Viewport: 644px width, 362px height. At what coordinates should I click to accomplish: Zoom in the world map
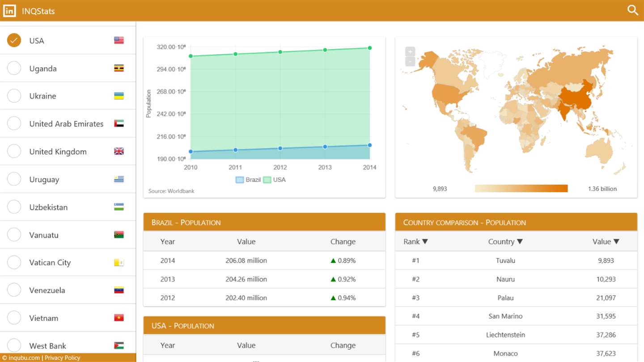(410, 52)
